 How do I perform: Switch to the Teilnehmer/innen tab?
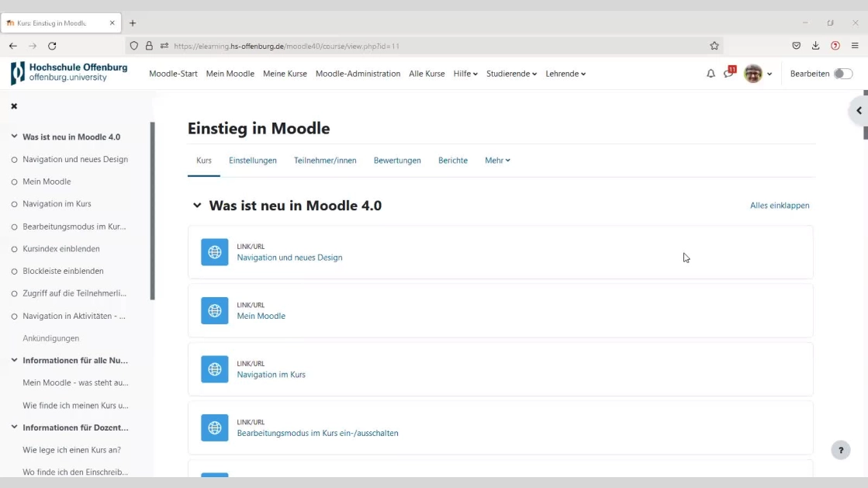coord(325,161)
